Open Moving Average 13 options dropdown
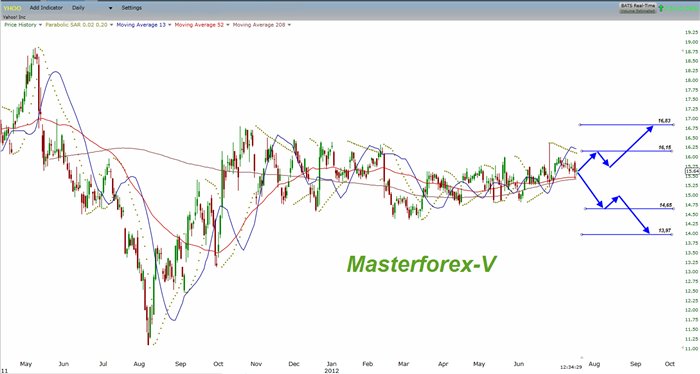 point(144,25)
